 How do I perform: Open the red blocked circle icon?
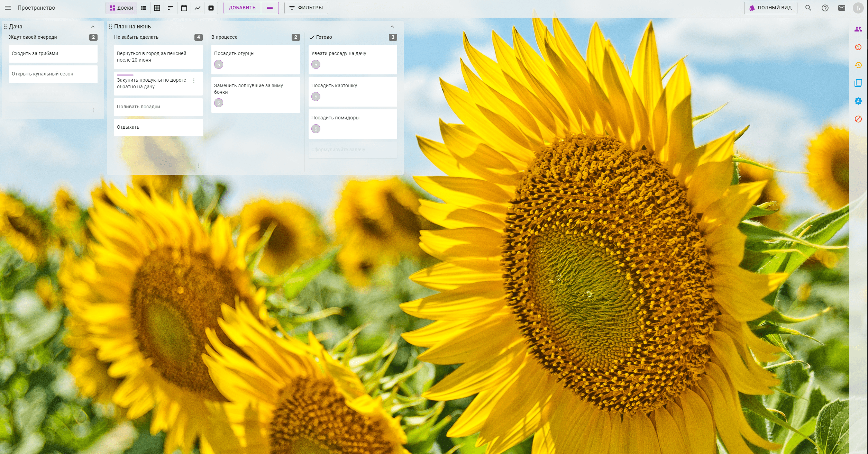[858, 119]
